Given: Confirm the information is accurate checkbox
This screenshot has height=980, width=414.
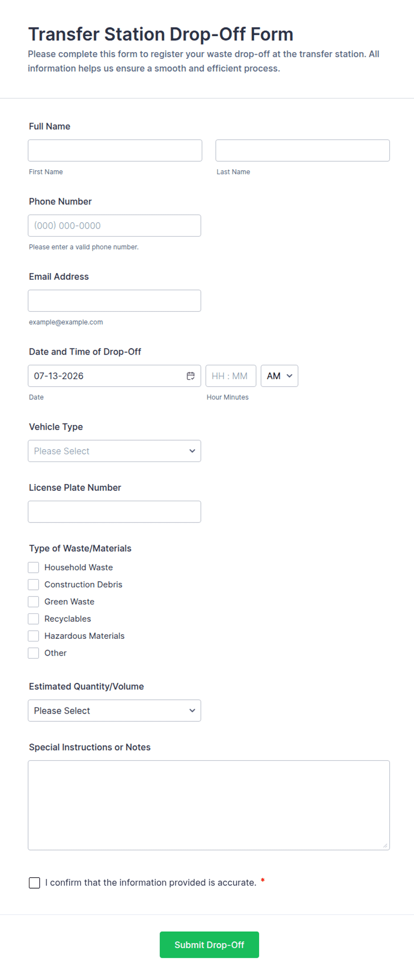Looking at the screenshot, I should click(34, 883).
